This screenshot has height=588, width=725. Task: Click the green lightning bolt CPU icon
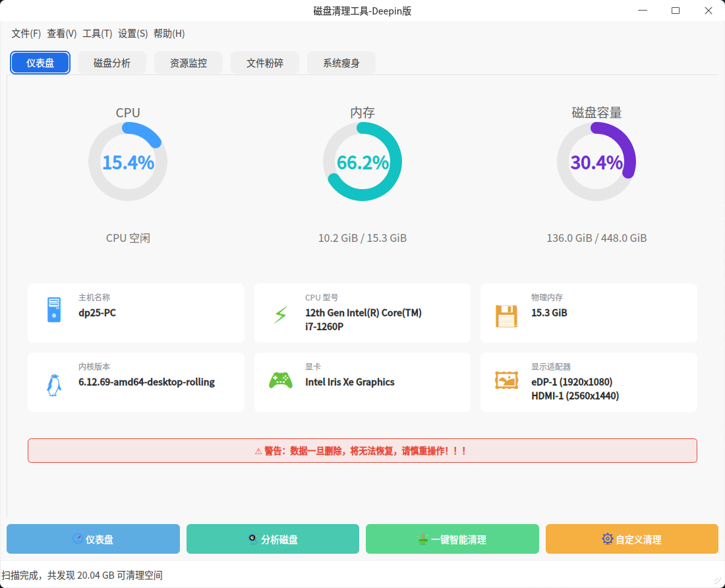coord(280,315)
